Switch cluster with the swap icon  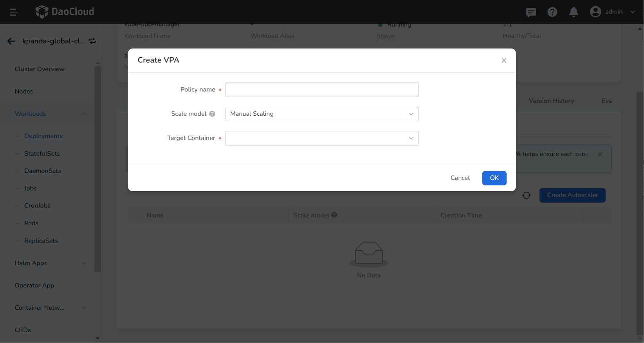pos(92,41)
